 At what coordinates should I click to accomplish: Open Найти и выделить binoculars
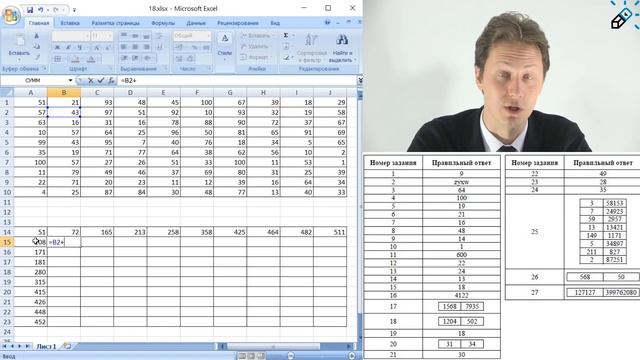(342, 48)
